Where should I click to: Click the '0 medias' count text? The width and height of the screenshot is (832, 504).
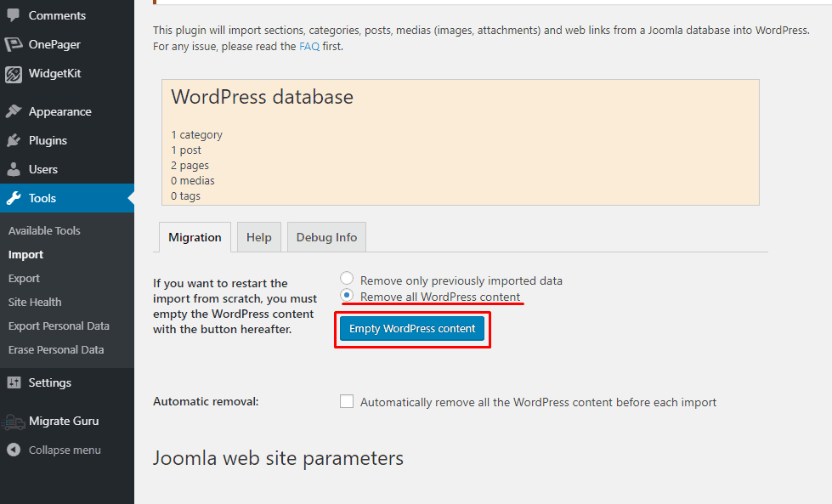coord(193,181)
